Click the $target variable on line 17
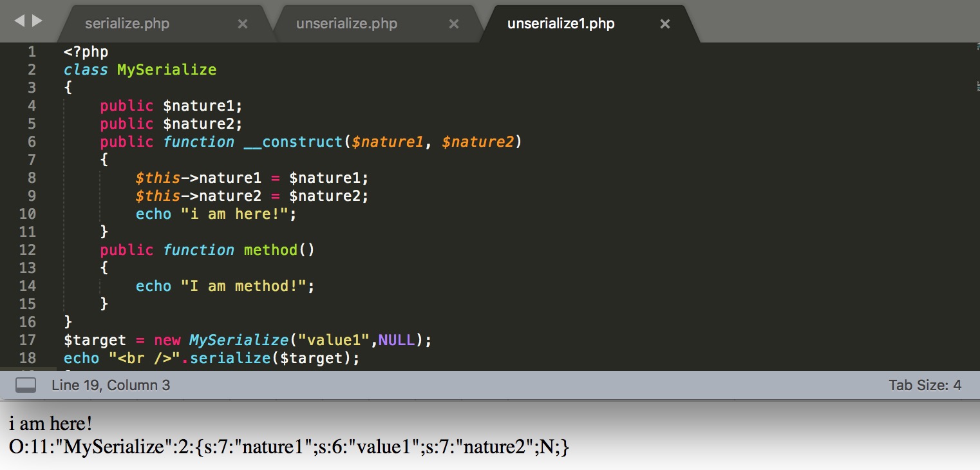Viewport: 980px width, 470px height. click(x=95, y=340)
